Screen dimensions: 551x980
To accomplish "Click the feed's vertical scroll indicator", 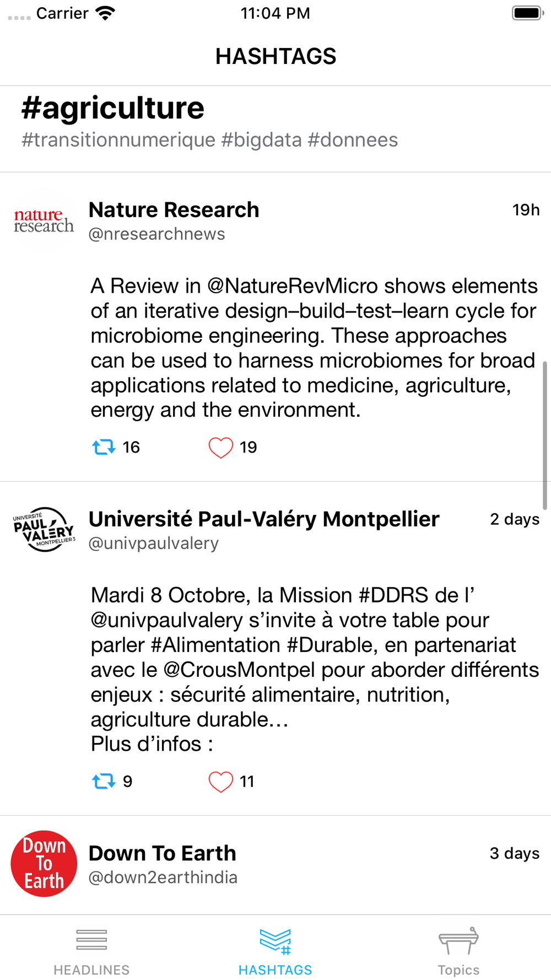I will [544, 435].
